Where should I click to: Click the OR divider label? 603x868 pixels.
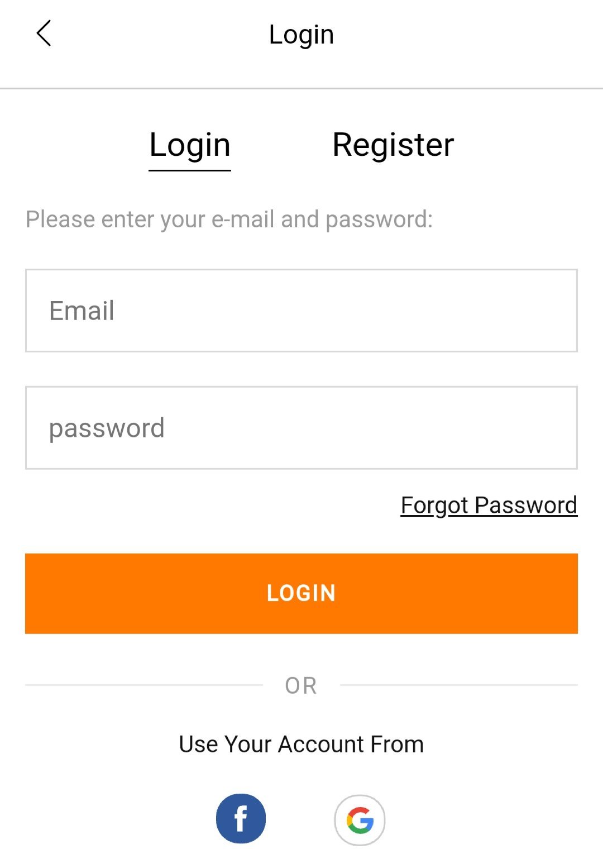(301, 685)
